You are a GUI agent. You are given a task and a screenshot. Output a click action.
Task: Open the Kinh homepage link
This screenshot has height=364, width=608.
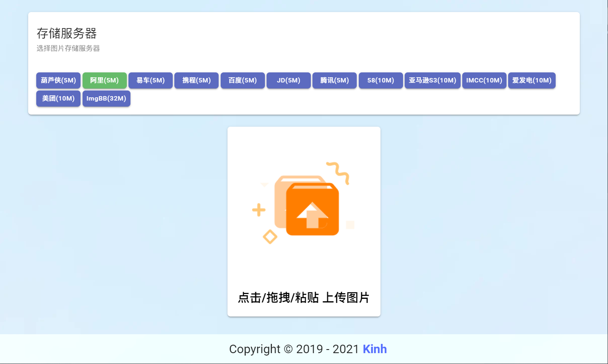(x=374, y=349)
